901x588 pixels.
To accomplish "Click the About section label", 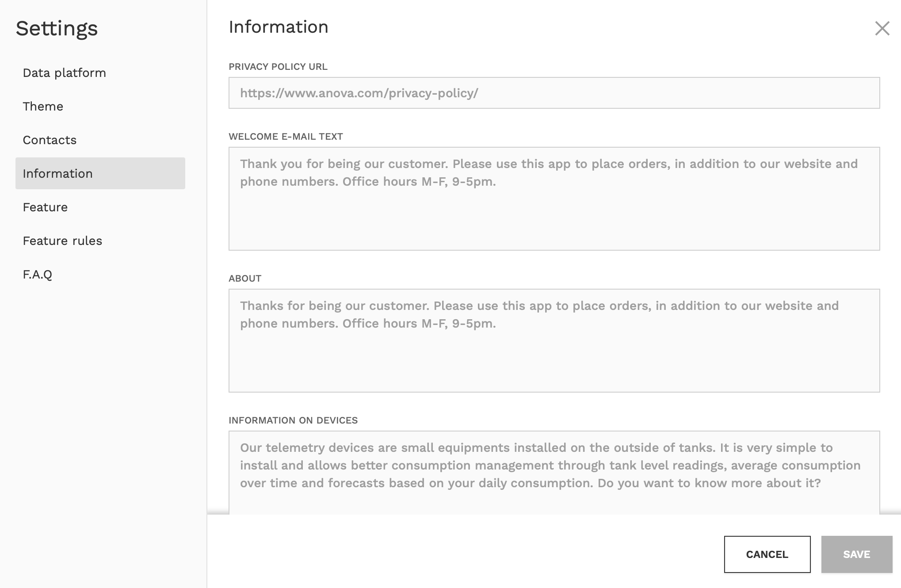I will coord(244,279).
